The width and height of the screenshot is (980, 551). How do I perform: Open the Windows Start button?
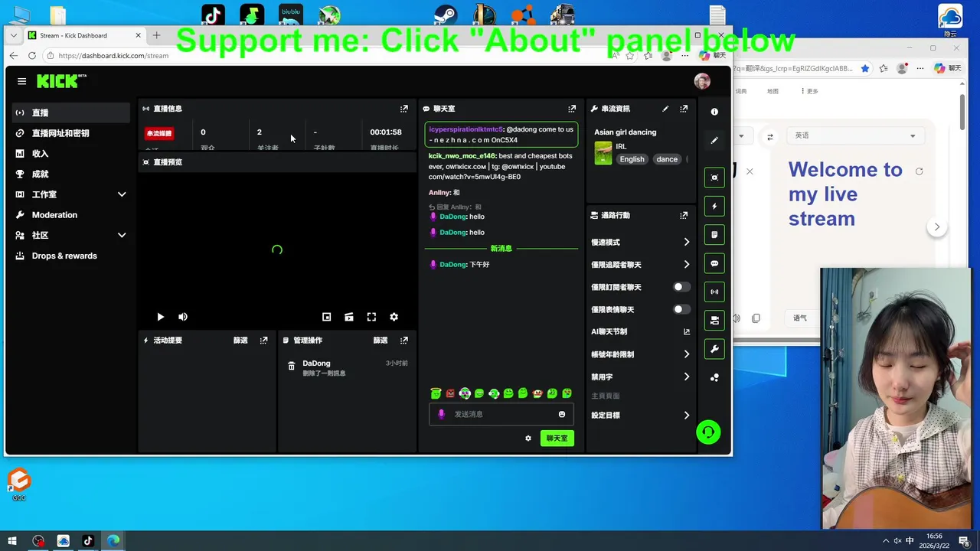(x=11, y=541)
